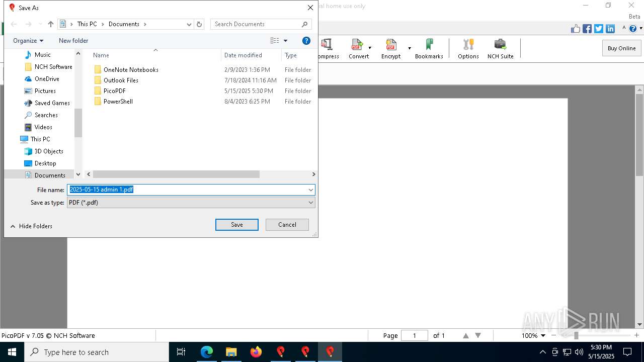Click the search magnifier in Search Documents
This screenshot has width=644, height=362.
304,24
